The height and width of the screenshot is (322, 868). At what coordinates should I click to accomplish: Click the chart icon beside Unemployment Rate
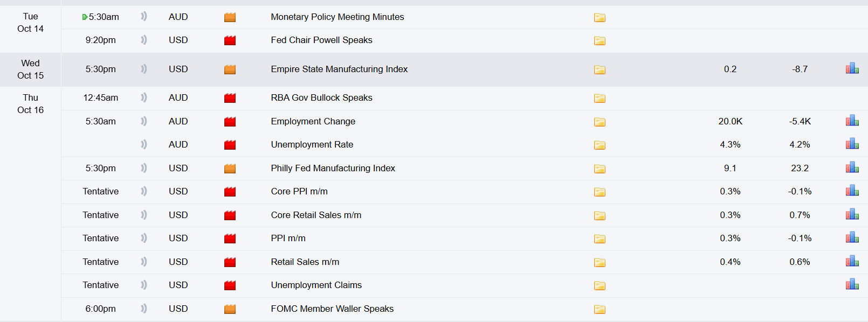[x=852, y=143]
